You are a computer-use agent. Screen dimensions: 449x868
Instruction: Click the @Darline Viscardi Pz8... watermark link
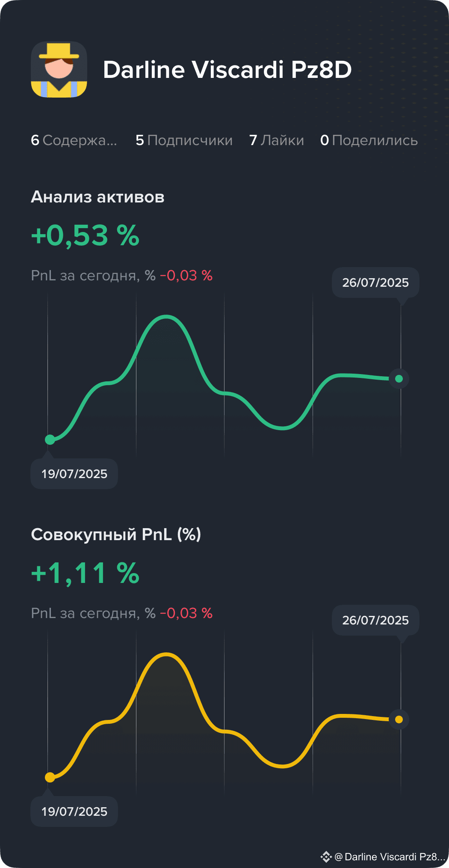pyautogui.click(x=390, y=856)
